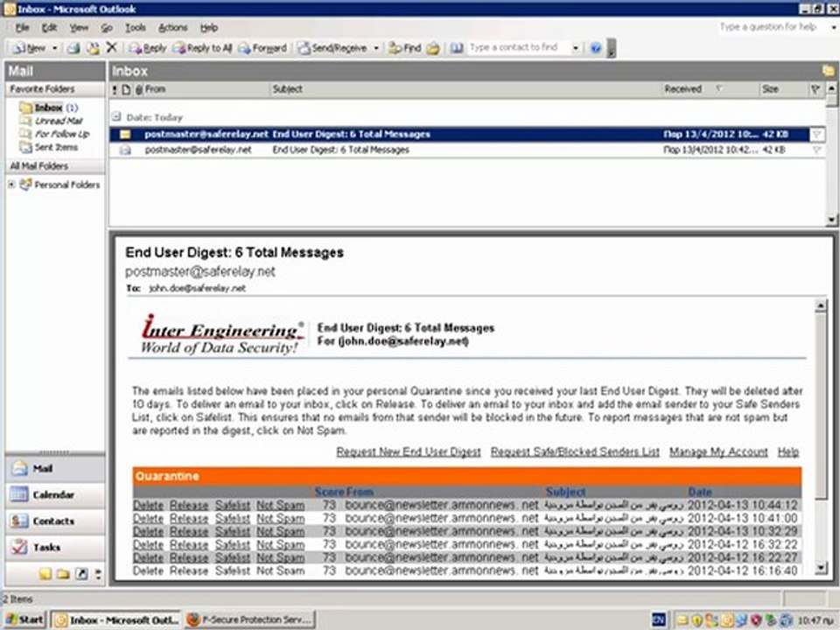840x630 pixels.
Task: Click Request Safe/Blocked Senders List link
Action: pyautogui.click(x=575, y=452)
